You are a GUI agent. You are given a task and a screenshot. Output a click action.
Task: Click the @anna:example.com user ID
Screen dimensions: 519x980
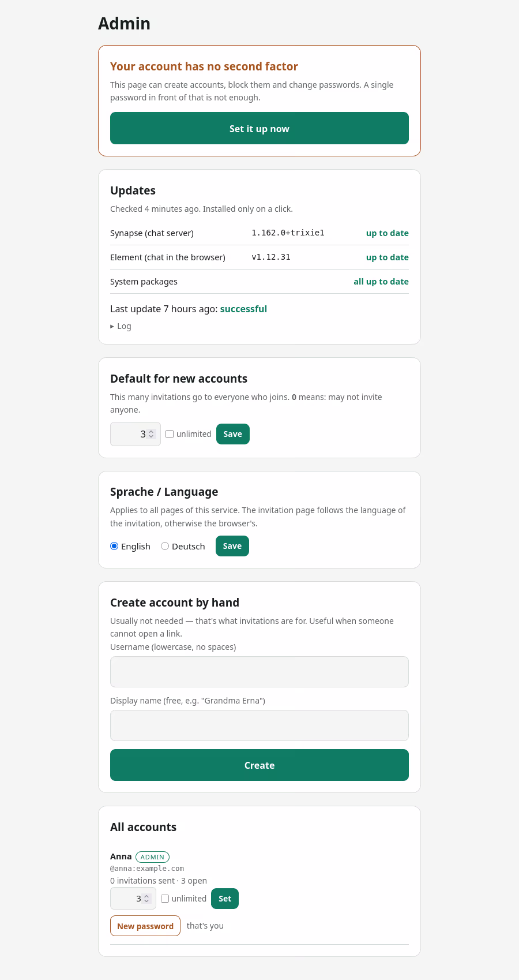[147, 869]
